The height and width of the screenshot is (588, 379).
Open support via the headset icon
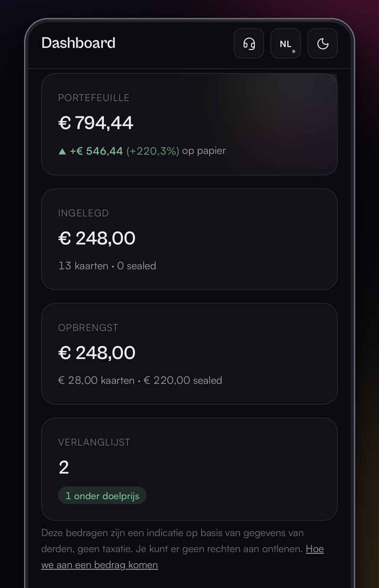point(249,43)
